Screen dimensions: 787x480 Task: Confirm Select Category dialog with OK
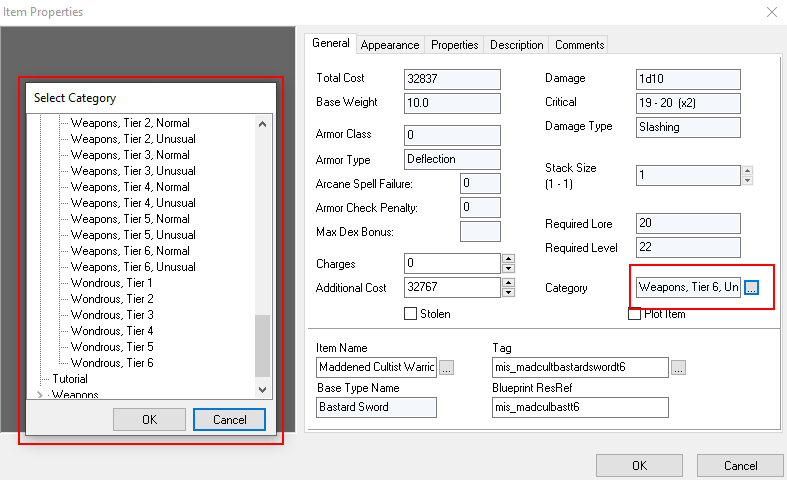[x=149, y=419]
